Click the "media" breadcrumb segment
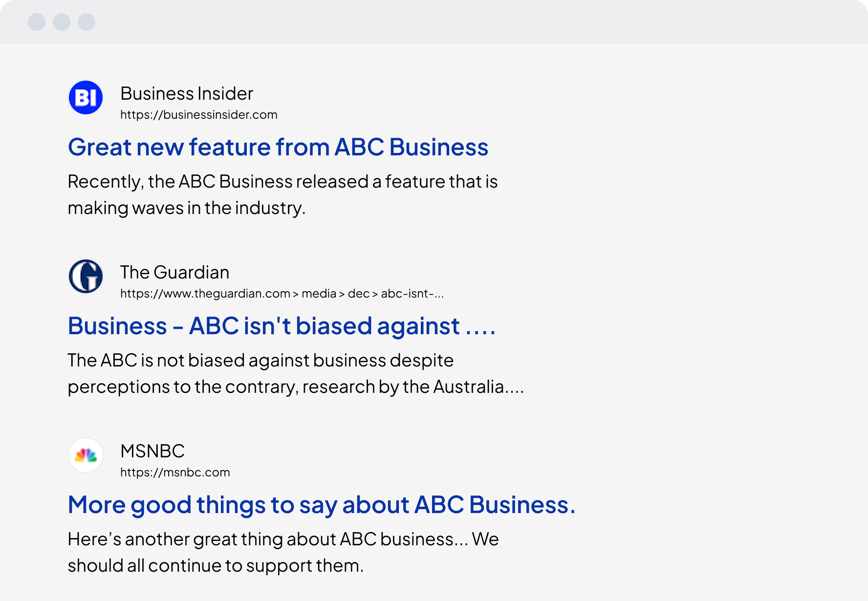The width and height of the screenshot is (868, 601). tap(319, 294)
